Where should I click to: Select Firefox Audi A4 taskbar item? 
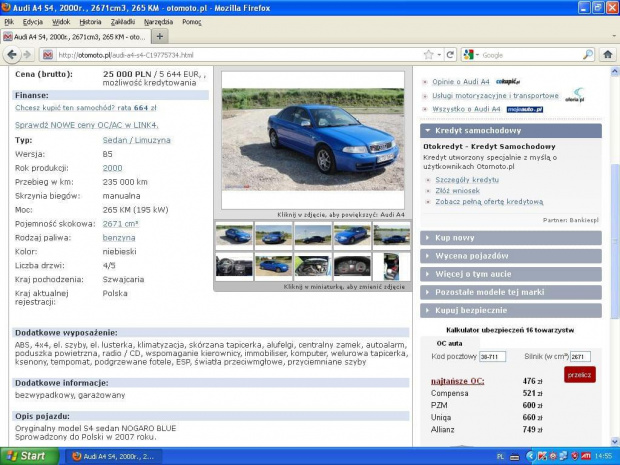113,456
